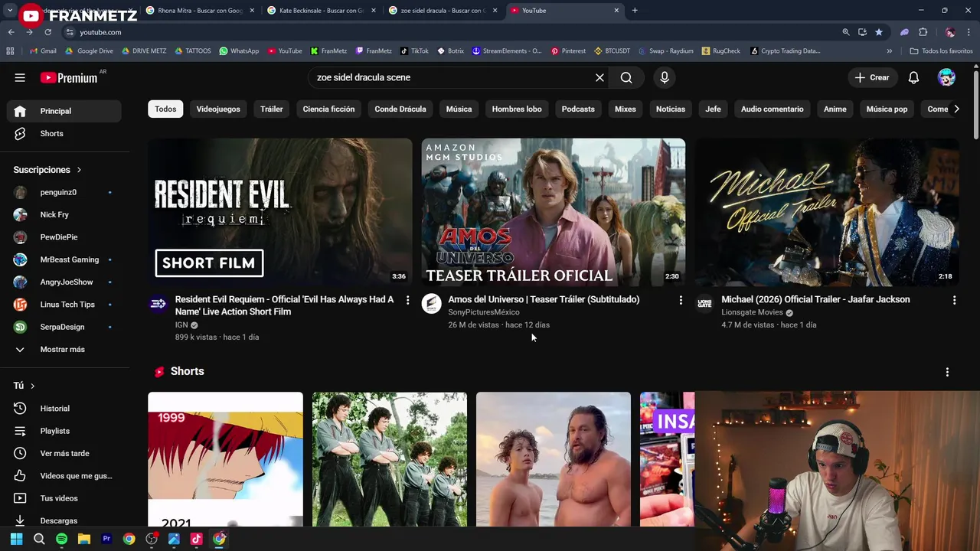Open the TikTok bookmark
This screenshot has height=551, width=980.
414,51
